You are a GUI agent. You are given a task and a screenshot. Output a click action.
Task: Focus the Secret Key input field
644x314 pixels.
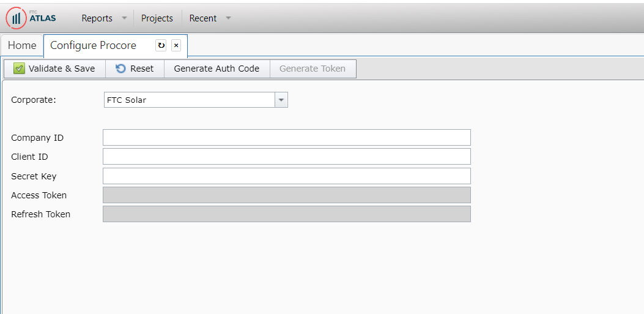tap(287, 176)
